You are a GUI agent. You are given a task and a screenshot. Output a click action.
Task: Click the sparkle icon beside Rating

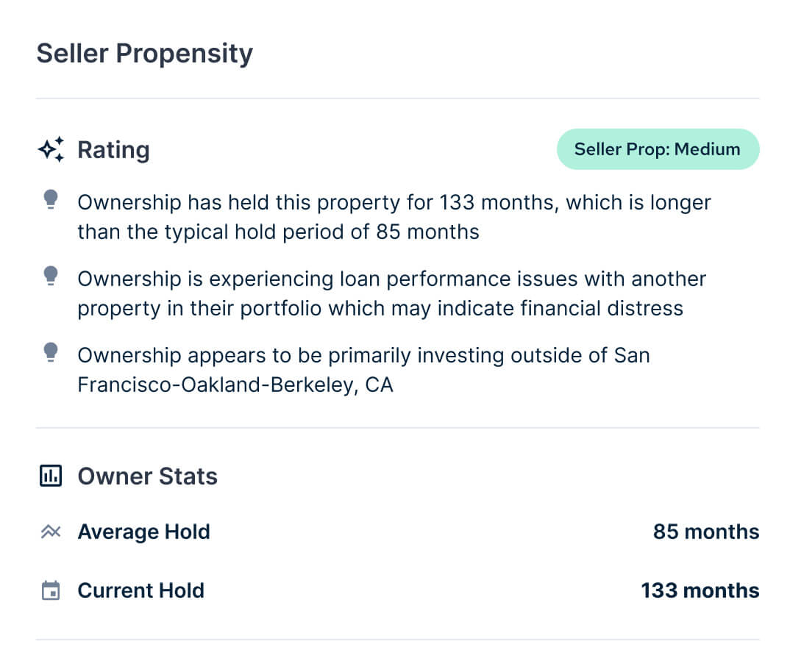pos(51,149)
